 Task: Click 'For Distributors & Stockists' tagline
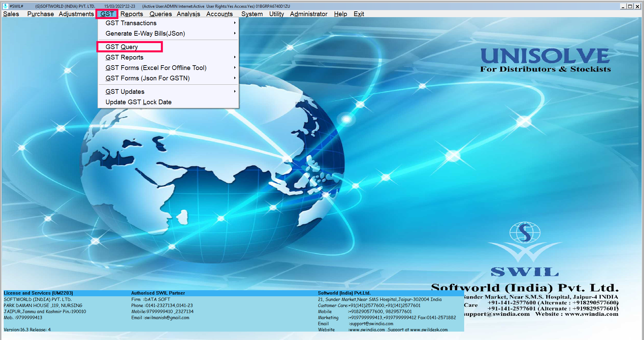[546, 69]
